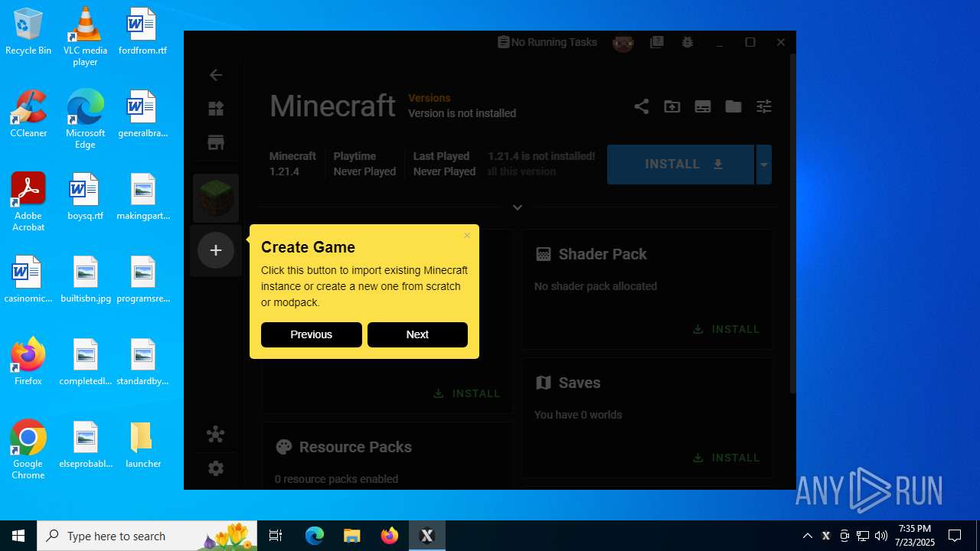The image size is (980, 551).
Task: Click the Saves card heading
Action: tap(580, 383)
